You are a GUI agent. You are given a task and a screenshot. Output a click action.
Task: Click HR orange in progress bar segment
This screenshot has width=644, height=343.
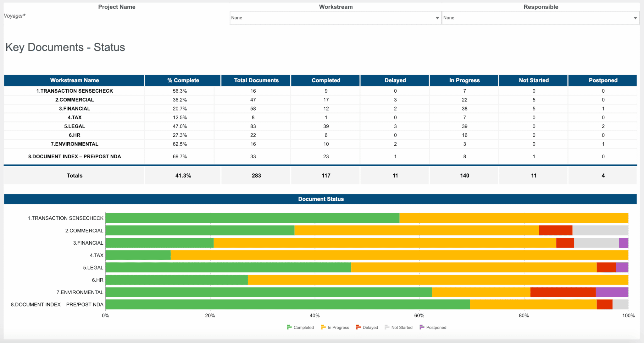[438, 280]
